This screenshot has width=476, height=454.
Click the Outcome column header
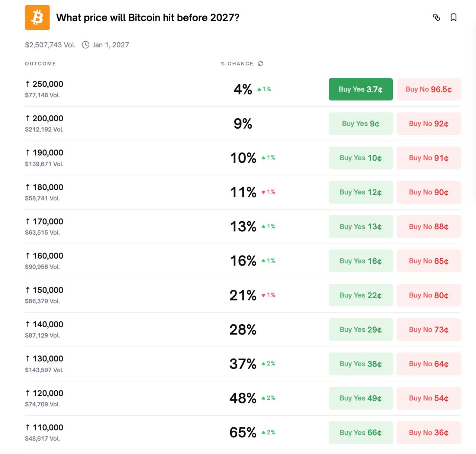pyautogui.click(x=41, y=64)
